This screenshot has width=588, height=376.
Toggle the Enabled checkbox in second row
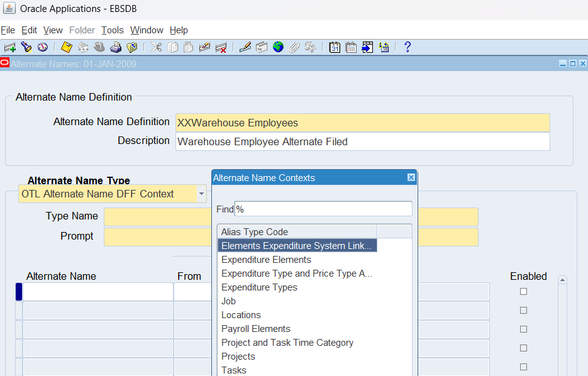[x=523, y=311]
